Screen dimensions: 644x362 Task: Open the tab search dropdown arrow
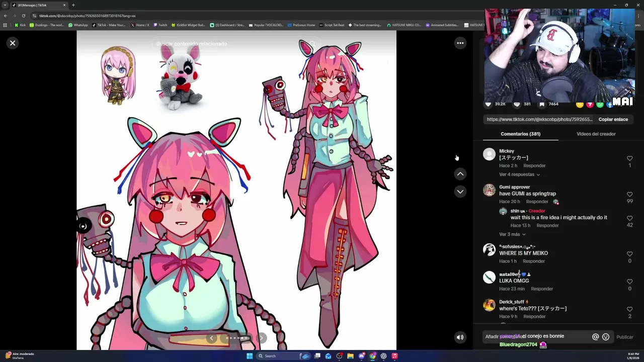[x=5, y=5]
